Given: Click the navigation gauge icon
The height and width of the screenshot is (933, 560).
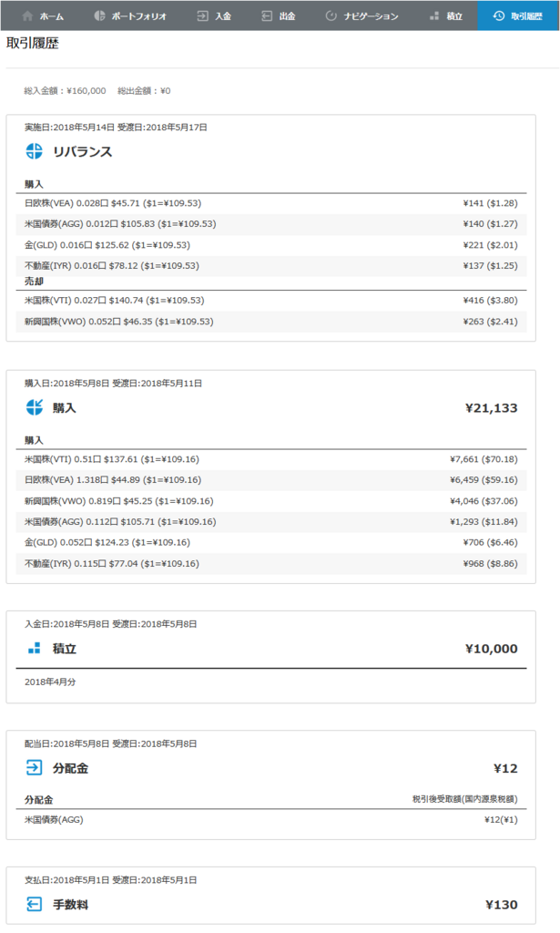Looking at the screenshot, I should [331, 16].
